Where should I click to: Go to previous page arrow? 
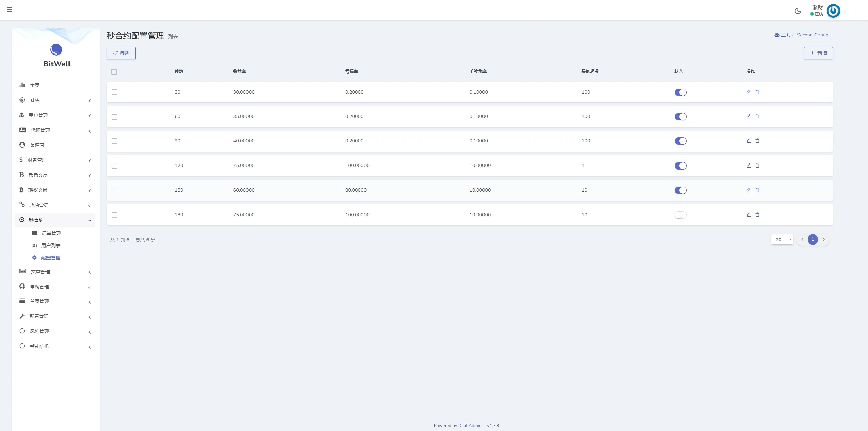coord(802,239)
